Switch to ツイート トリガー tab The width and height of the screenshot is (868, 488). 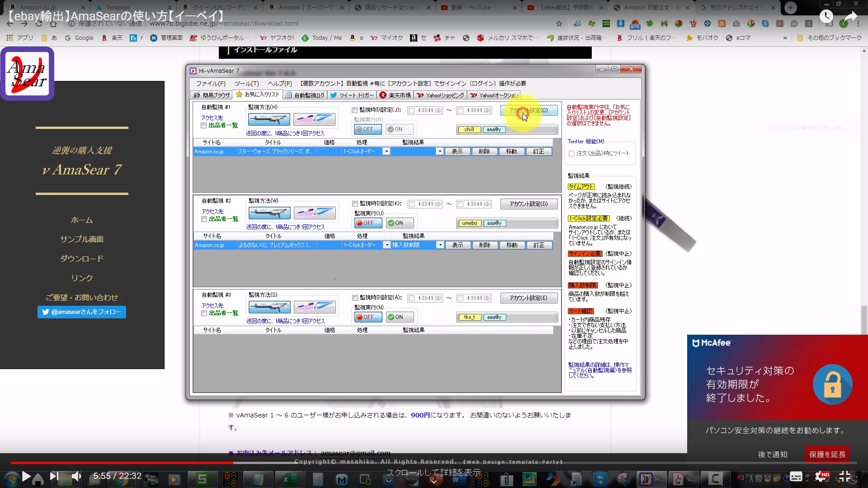[x=352, y=95]
